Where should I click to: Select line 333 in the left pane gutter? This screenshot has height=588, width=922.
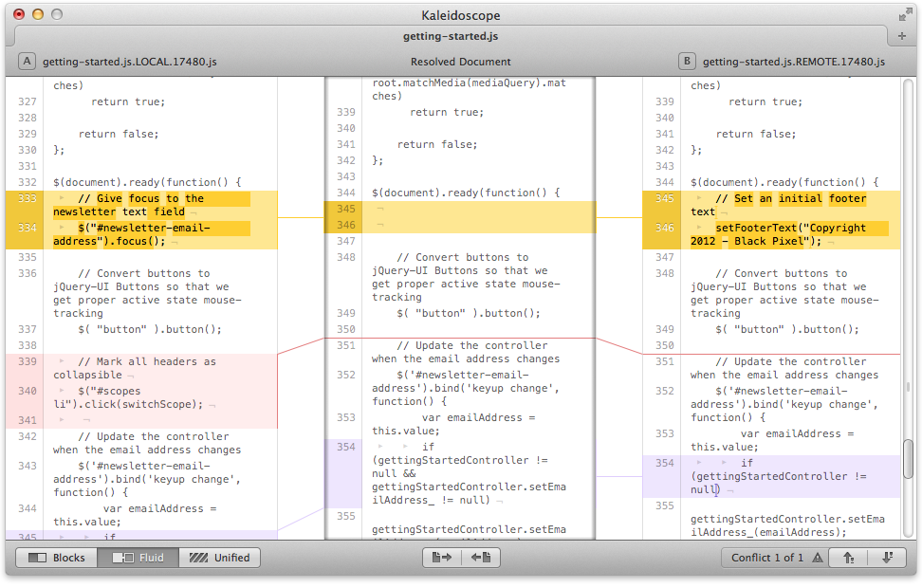tap(28, 198)
